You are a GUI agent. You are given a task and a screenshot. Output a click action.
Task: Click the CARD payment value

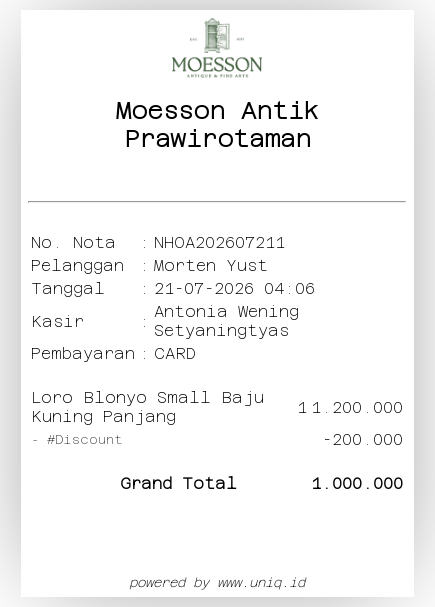pos(175,354)
